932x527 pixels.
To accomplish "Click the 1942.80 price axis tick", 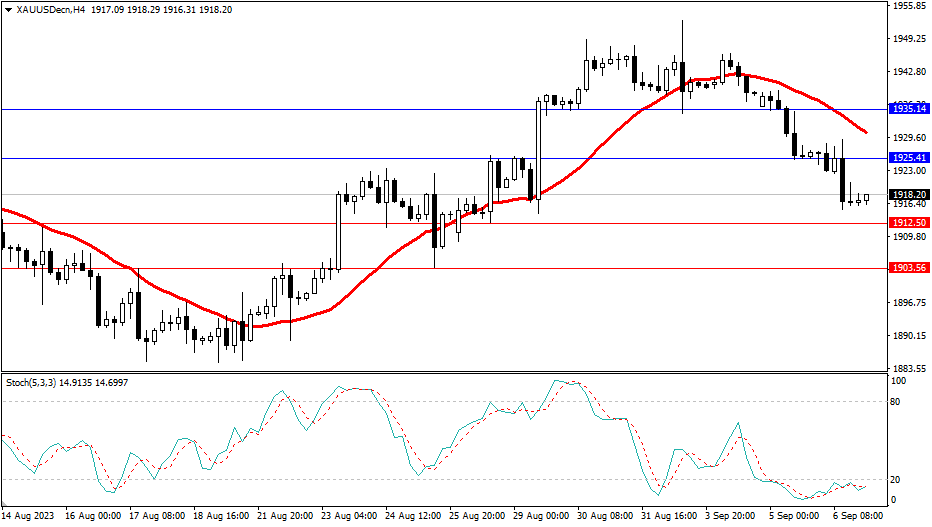I will (909, 72).
